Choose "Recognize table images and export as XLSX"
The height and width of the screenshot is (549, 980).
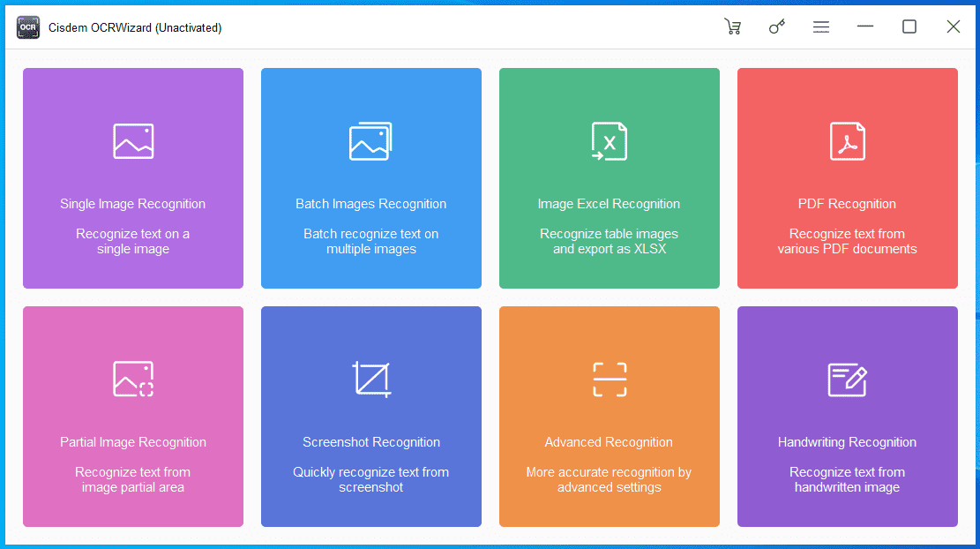(x=609, y=241)
